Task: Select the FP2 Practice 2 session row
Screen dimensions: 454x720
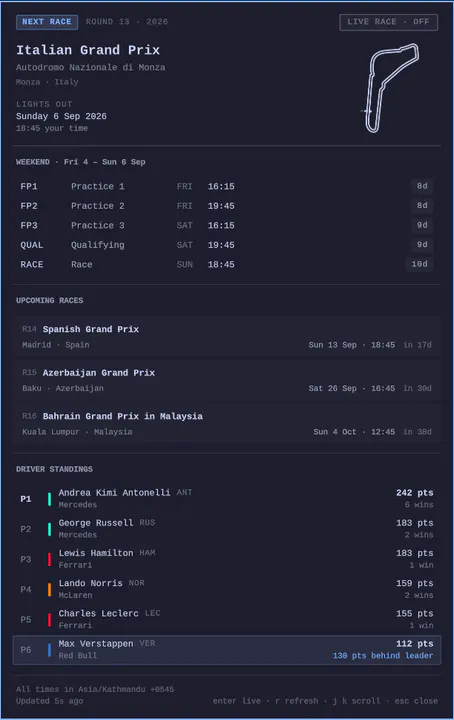Action: 227,206
